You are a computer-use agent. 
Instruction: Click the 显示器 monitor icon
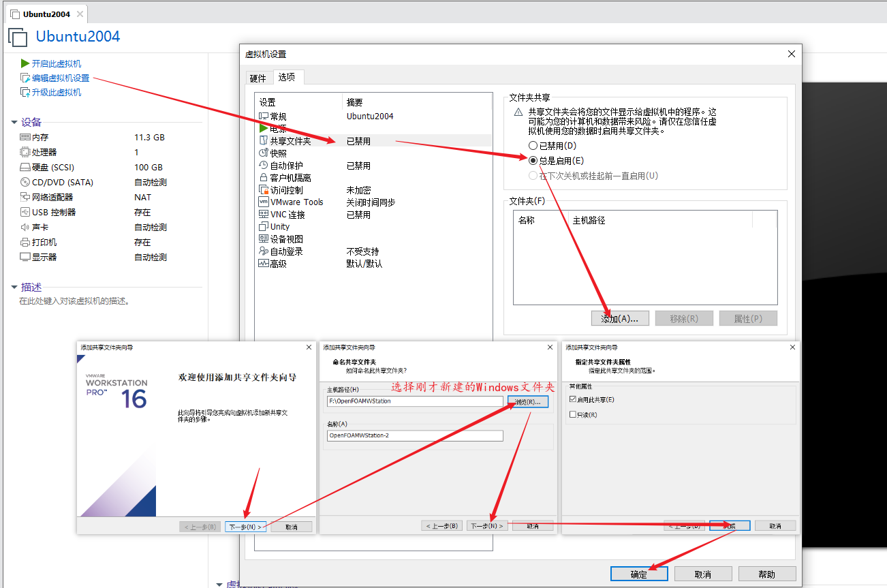pos(25,257)
